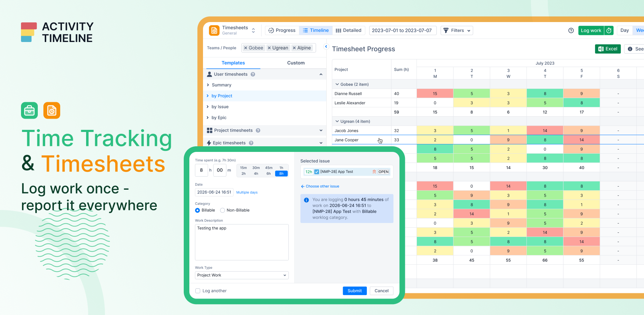The width and height of the screenshot is (644, 315).
Task: Click the Work Description text area
Action: (x=242, y=242)
